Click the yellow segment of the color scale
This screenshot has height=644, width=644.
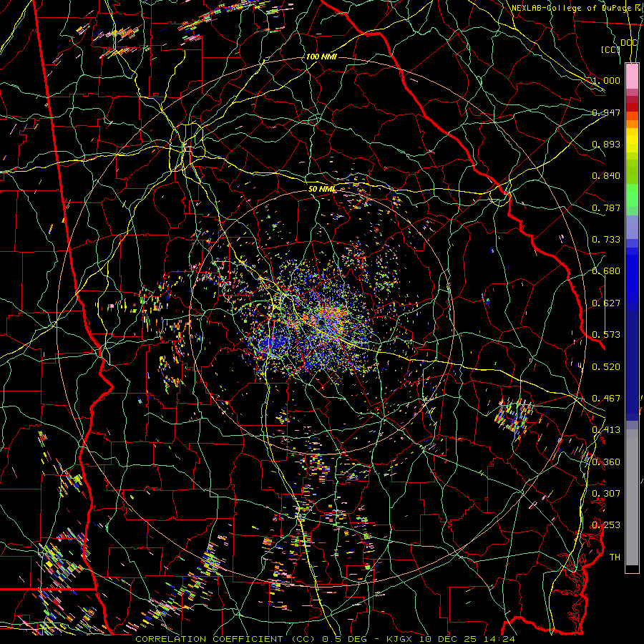click(632, 140)
